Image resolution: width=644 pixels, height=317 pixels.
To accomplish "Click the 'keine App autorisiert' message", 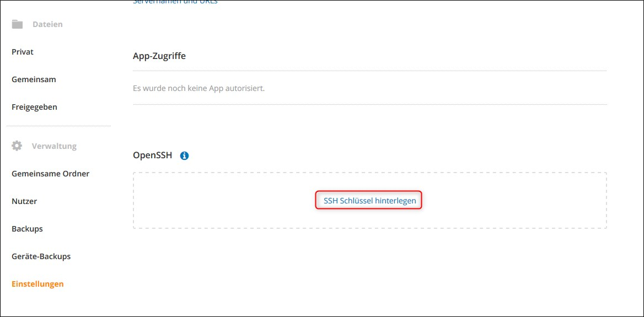I will click(x=198, y=88).
